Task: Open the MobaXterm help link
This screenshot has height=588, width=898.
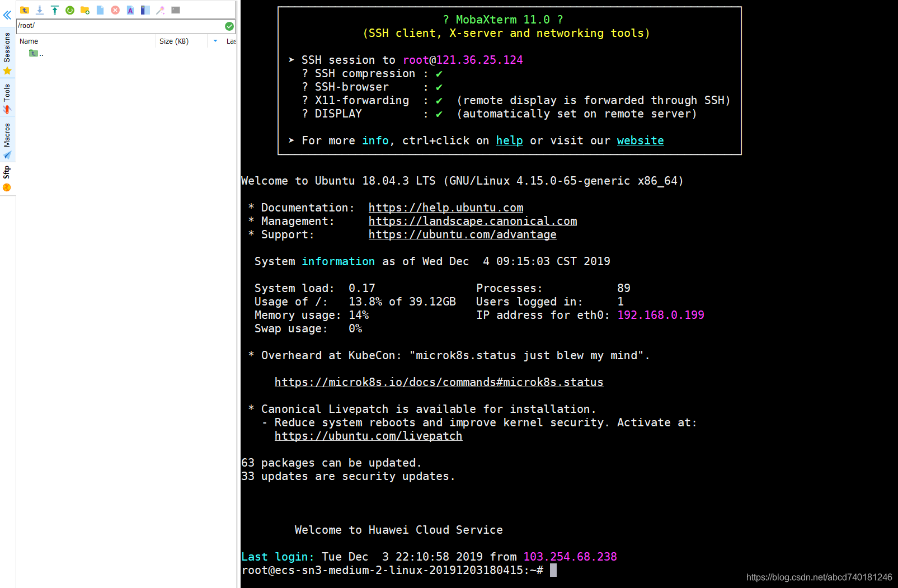Action: 509,140
